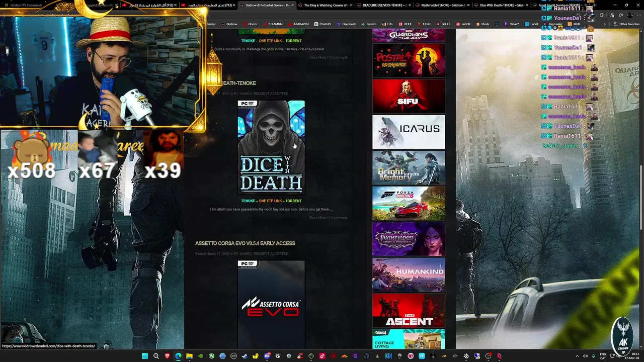
Task: Switch to Mythmatch-TENOKE tab
Action: 443,5
